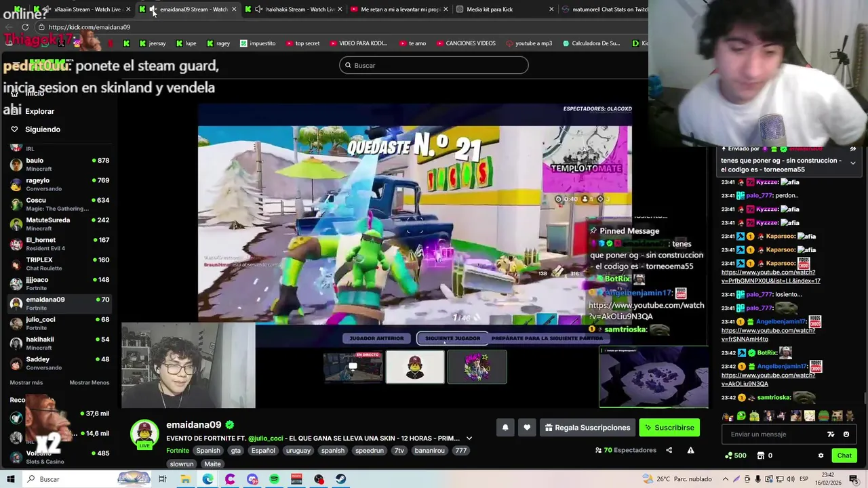Click the Windows Start button
868x488 pixels.
[x=11, y=479]
